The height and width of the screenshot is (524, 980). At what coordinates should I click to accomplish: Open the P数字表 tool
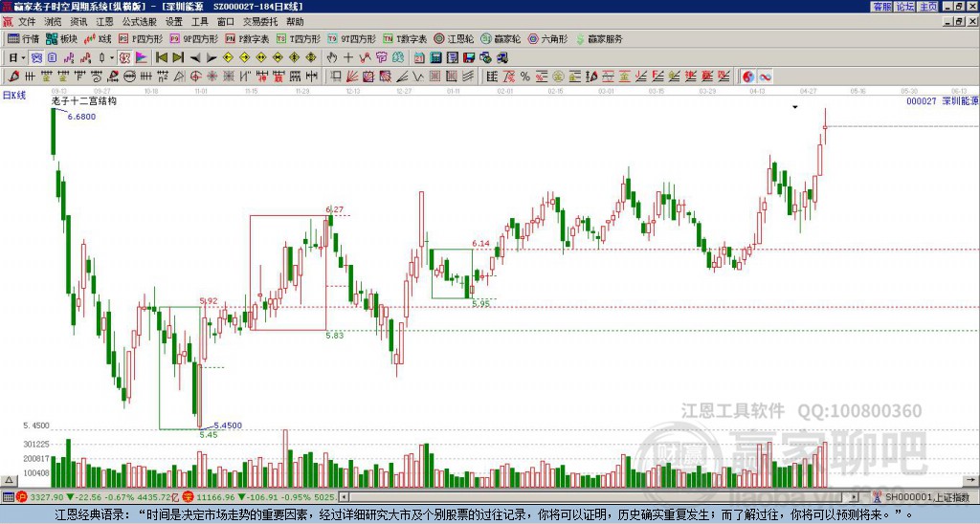[248, 38]
